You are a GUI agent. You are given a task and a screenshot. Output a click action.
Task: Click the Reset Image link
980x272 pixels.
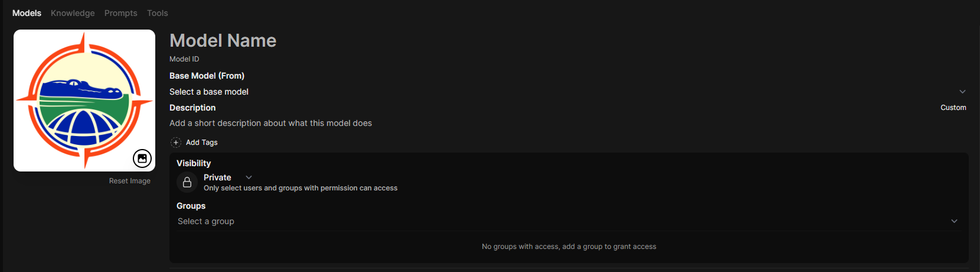[x=129, y=181]
